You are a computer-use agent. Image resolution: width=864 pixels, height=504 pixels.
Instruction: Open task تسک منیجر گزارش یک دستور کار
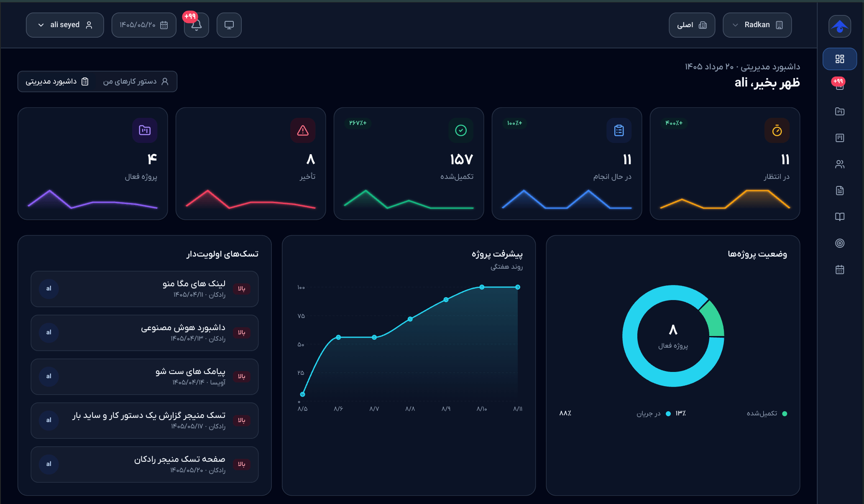point(145,420)
